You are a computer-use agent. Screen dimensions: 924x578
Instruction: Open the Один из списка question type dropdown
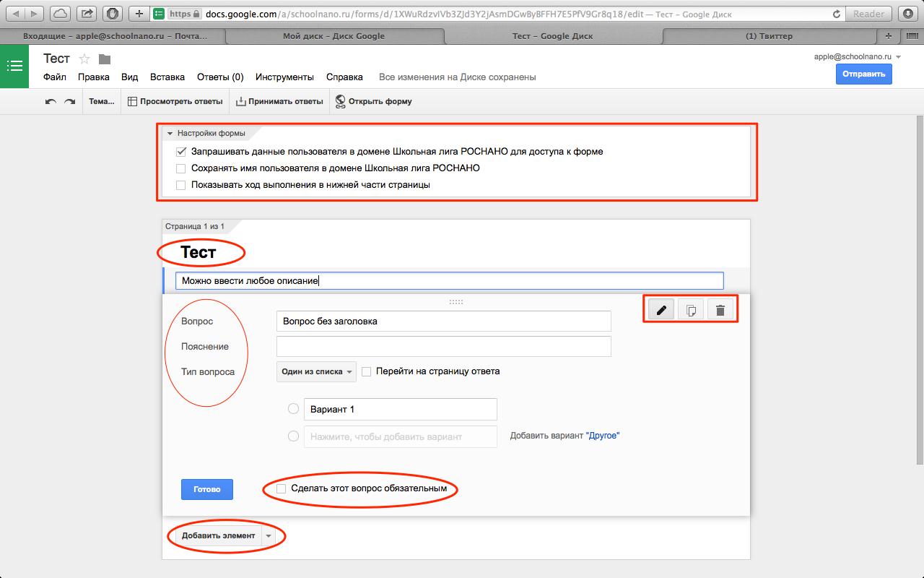click(x=317, y=371)
